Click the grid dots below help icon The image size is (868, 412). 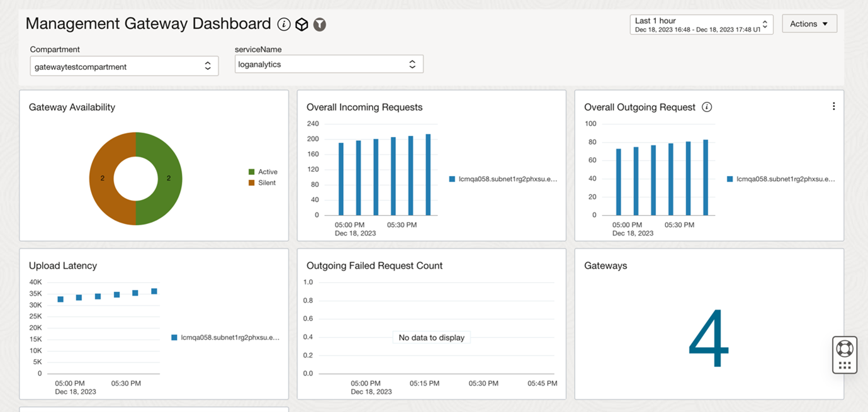845,365
